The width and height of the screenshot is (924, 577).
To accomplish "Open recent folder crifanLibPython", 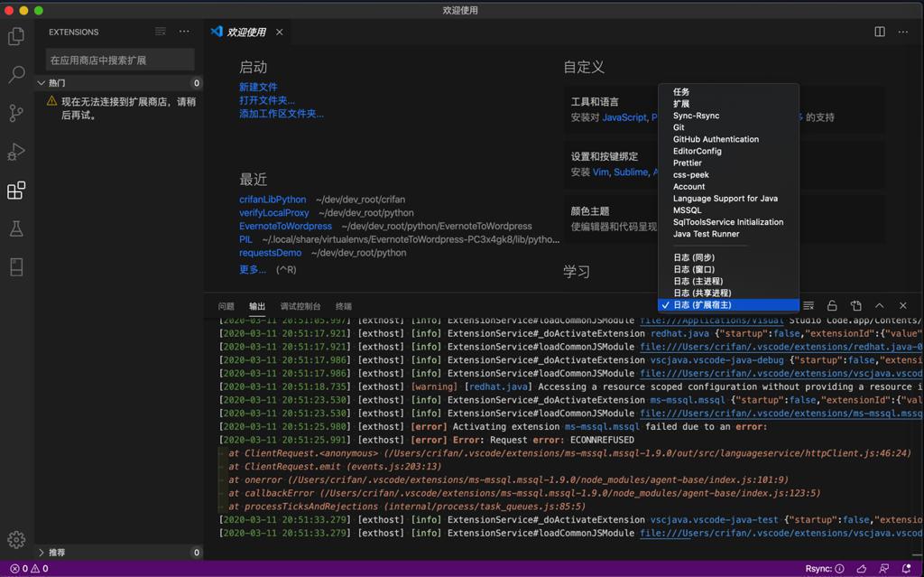I will coord(273,200).
